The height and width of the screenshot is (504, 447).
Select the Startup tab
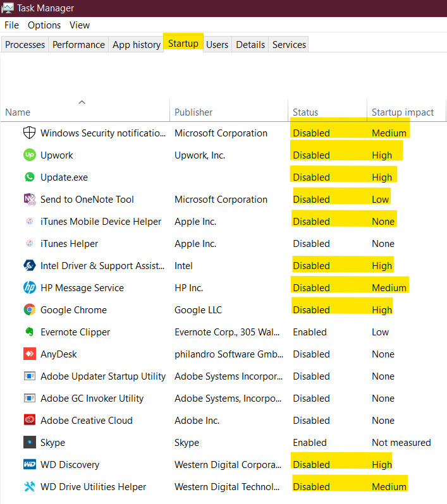(x=183, y=43)
